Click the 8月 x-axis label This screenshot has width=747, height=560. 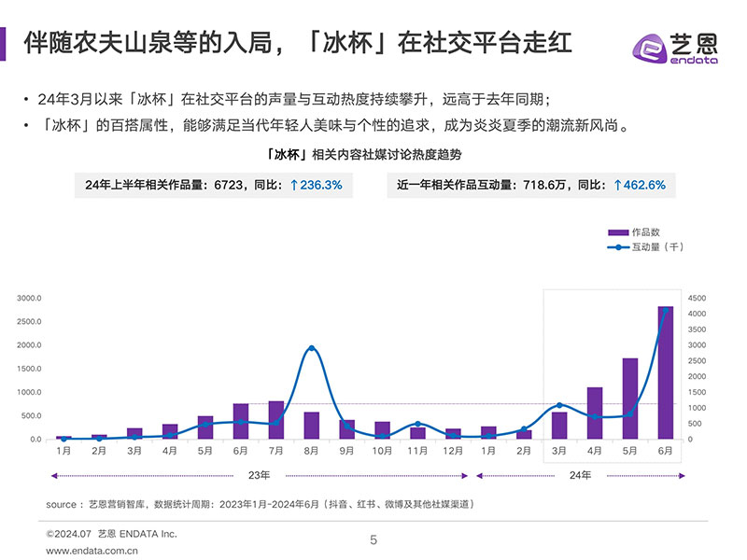[311, 451]
